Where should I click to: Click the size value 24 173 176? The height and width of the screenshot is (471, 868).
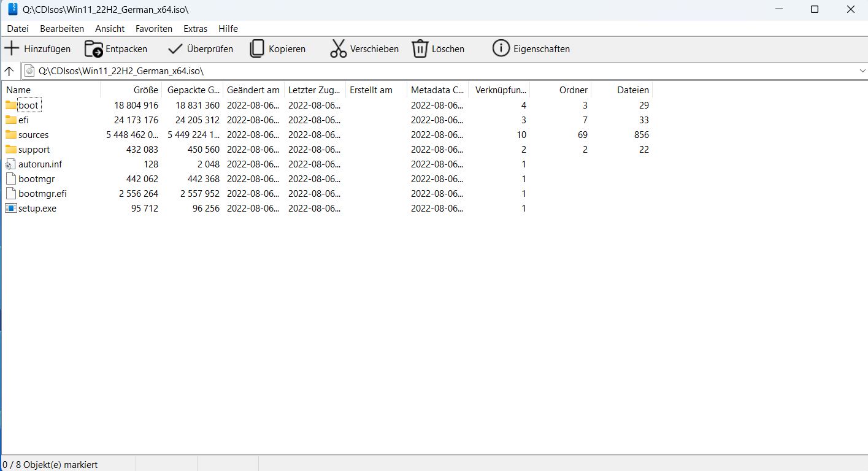click(136, 120)
